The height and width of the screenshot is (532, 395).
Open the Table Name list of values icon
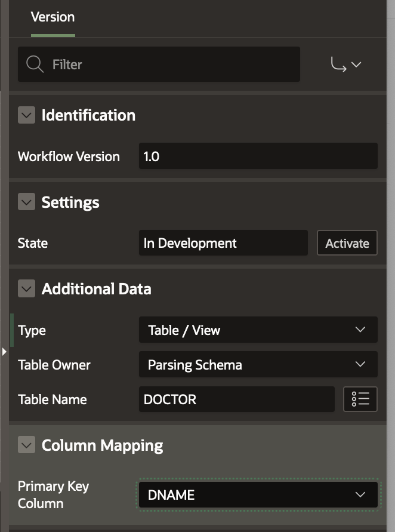(360, 399)
